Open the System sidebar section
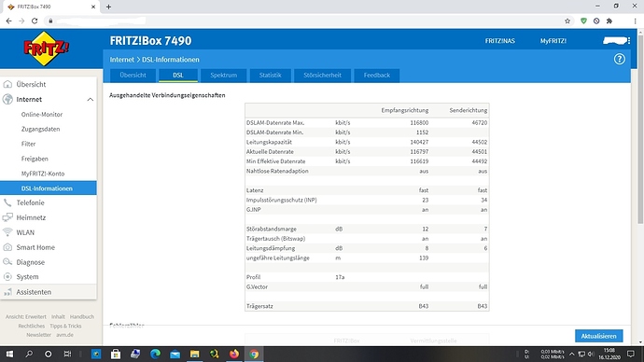 coord(27,276)
